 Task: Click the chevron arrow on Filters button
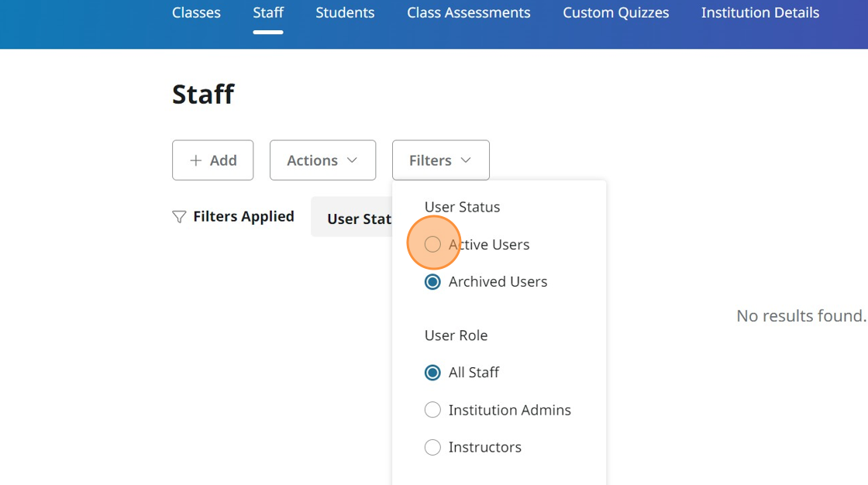pyautogui.click(x=466, y=160)
